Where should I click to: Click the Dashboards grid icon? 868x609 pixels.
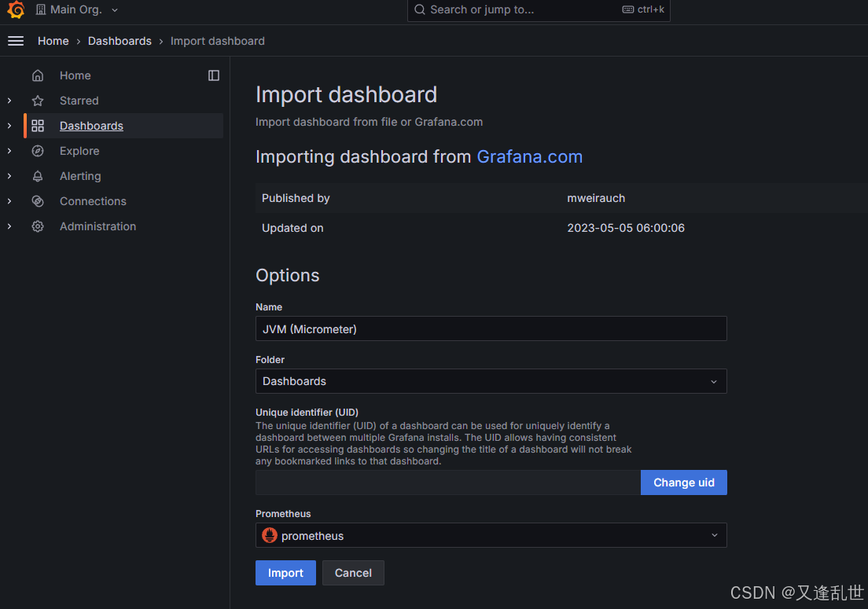(x=38, y=126)
